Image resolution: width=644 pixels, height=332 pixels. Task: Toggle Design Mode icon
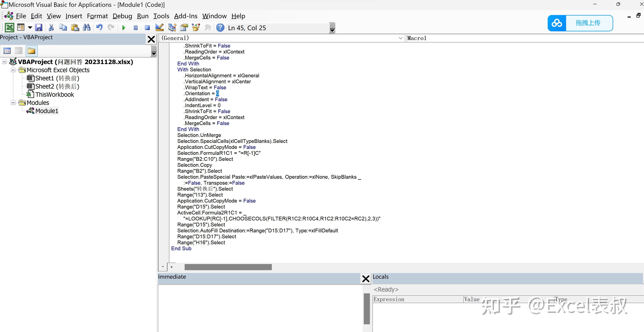coord(159,27)
